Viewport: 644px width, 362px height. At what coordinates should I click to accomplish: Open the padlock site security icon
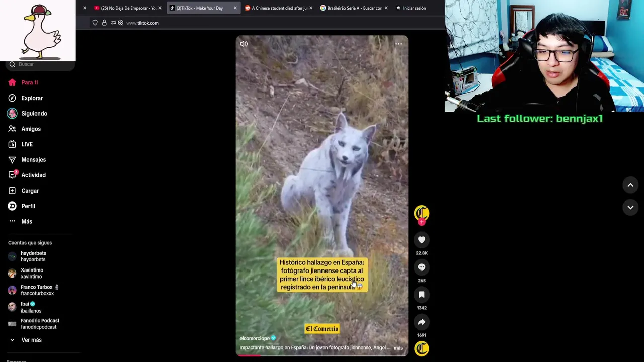tap(104, 23)
